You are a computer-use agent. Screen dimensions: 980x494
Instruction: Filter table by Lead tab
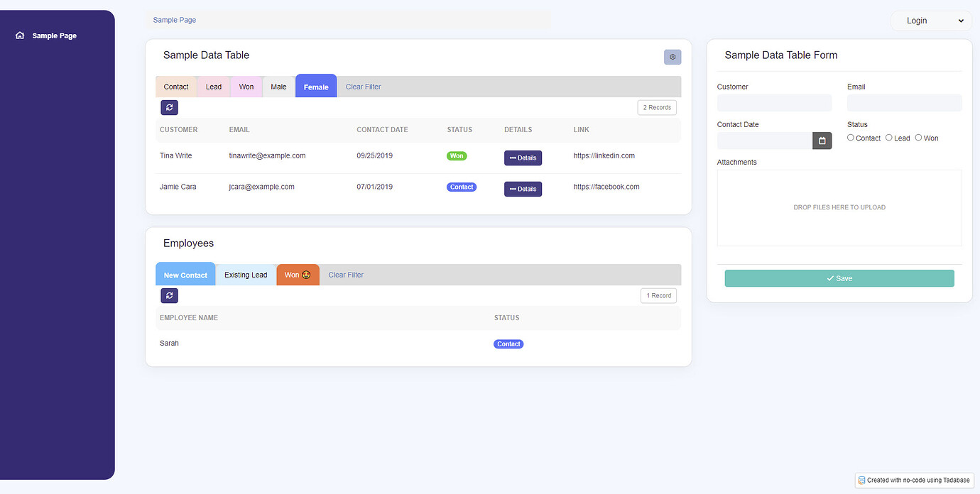[x=214, y=87]
